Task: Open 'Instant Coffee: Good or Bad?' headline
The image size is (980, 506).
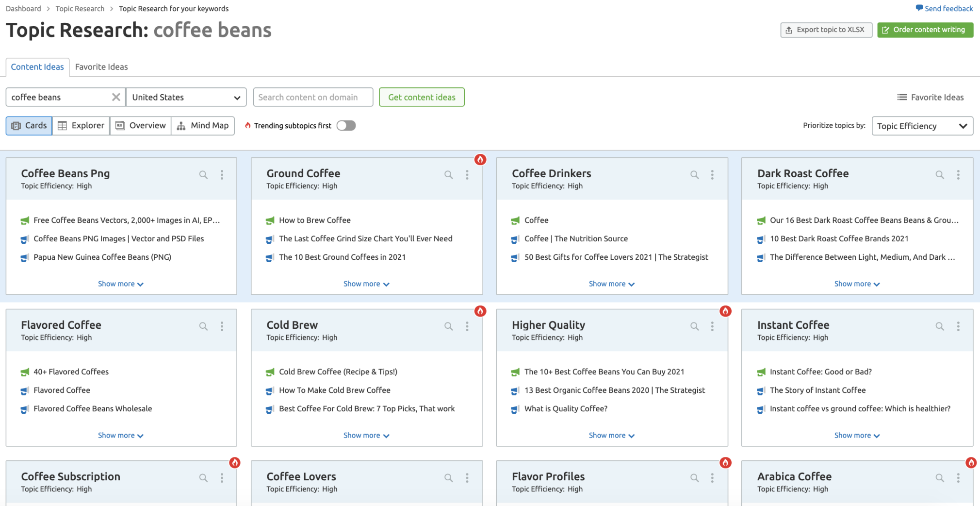Action: click(x=821, y=371)
